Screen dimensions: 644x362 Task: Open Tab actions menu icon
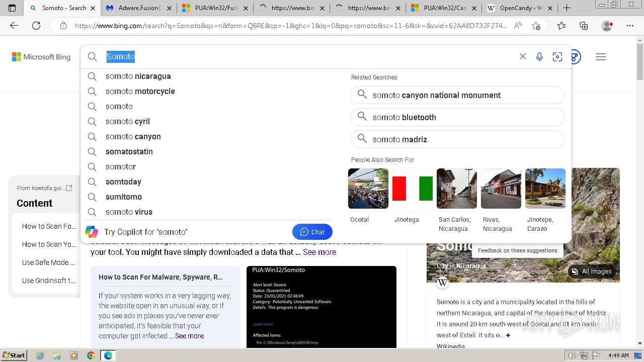click(12, 8)
